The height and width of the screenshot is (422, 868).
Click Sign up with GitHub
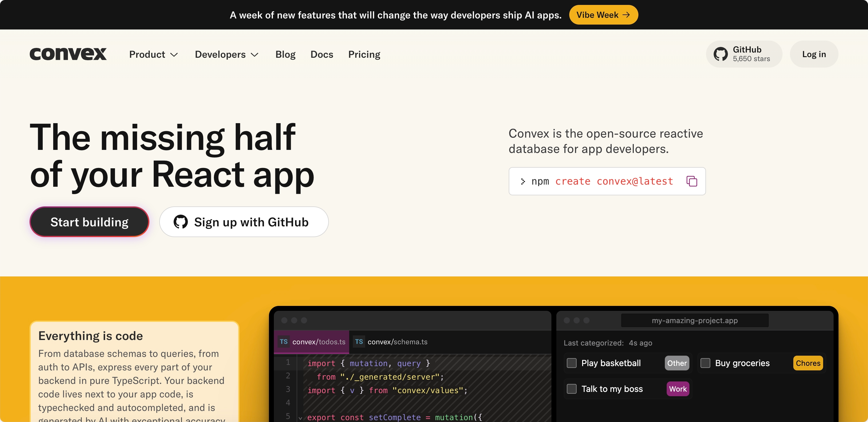click(x=244, y=222)
